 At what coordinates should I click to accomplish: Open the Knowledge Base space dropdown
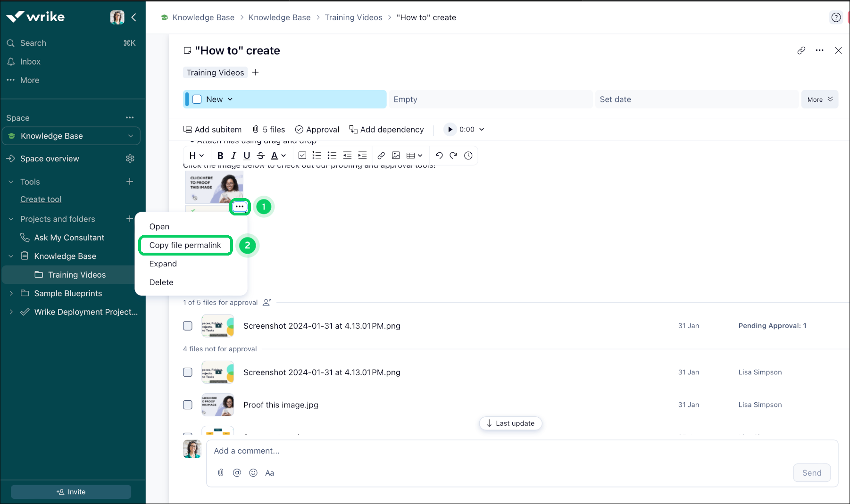click(x=131, y=136)
